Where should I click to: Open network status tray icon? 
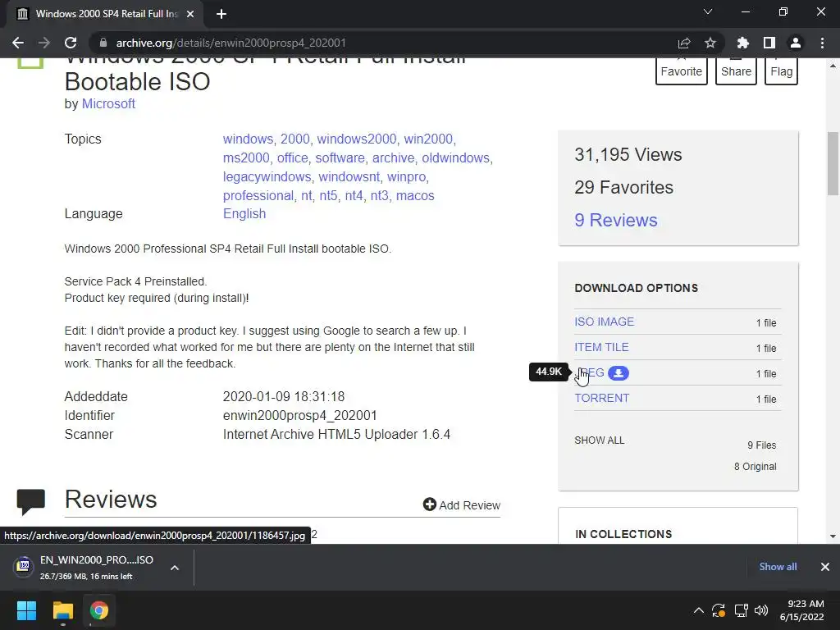pyautogui.click(x=741, y=610)
